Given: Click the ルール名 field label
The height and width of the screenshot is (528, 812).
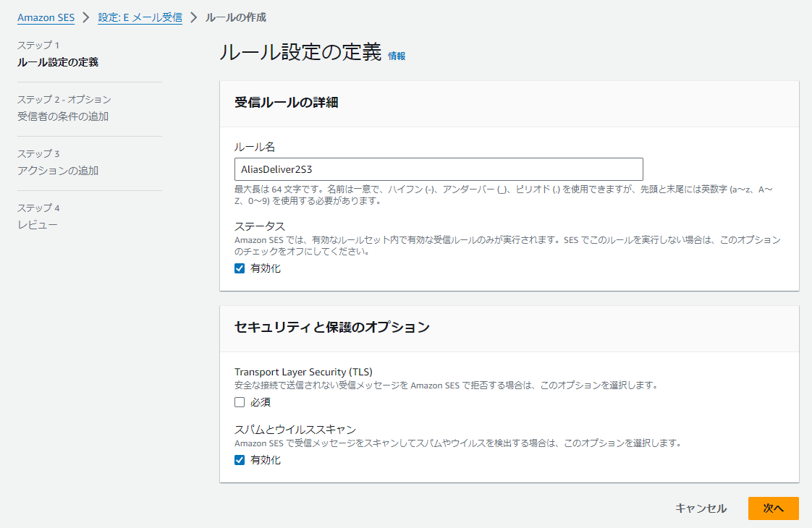Looking at the screenshot, I should click(x=255, y=147).
